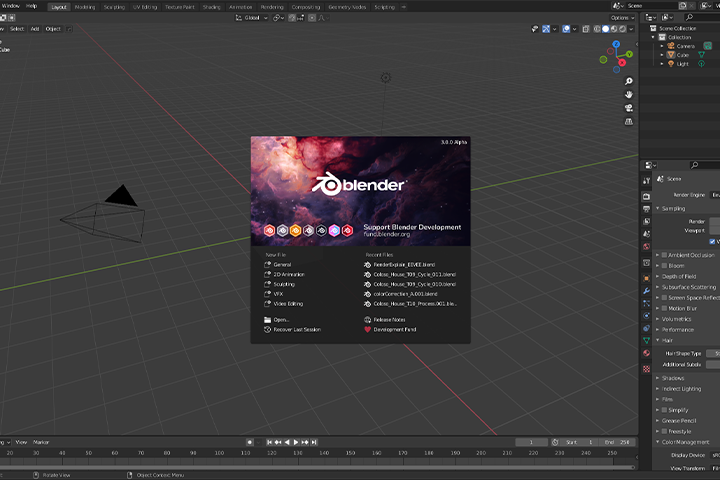Image resolution: width=720 pixels, height=480 pixels.
Task: Open the shading options dropdown arrow
Action: (631, 29)
